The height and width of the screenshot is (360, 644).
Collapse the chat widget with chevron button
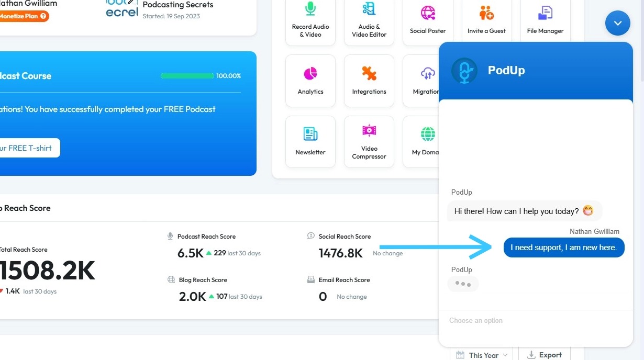[x=618, y=23]
